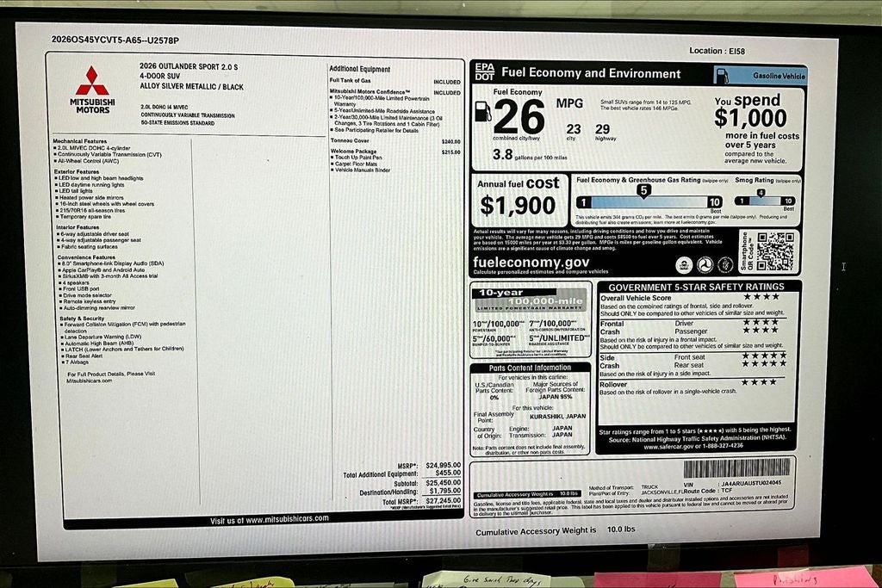Viewport: 882px width, 588px height.
Task: Click the VIN barcode
Action: 737,467
